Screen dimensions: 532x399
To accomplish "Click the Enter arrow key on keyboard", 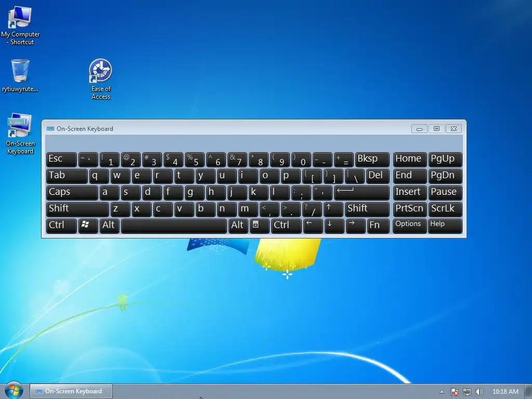I will click(362, 192).
